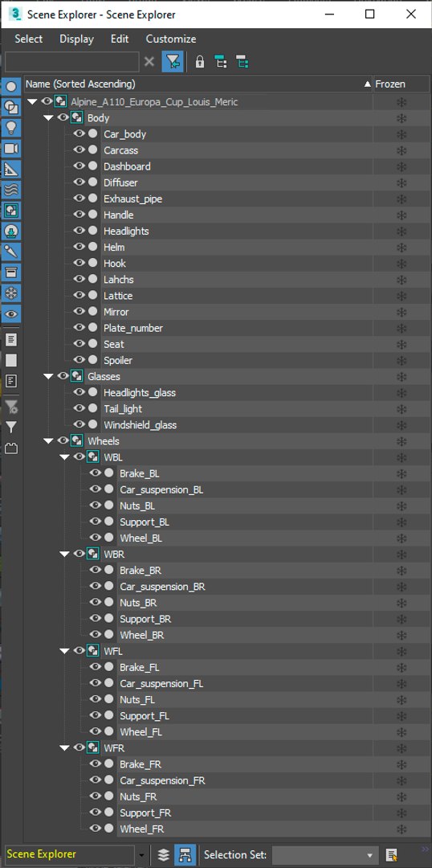This screenshot has width=432, height=868.
Task: Toggle visibility of Windshield_glass
Action: pyautogui.click(x=79, y=424)
